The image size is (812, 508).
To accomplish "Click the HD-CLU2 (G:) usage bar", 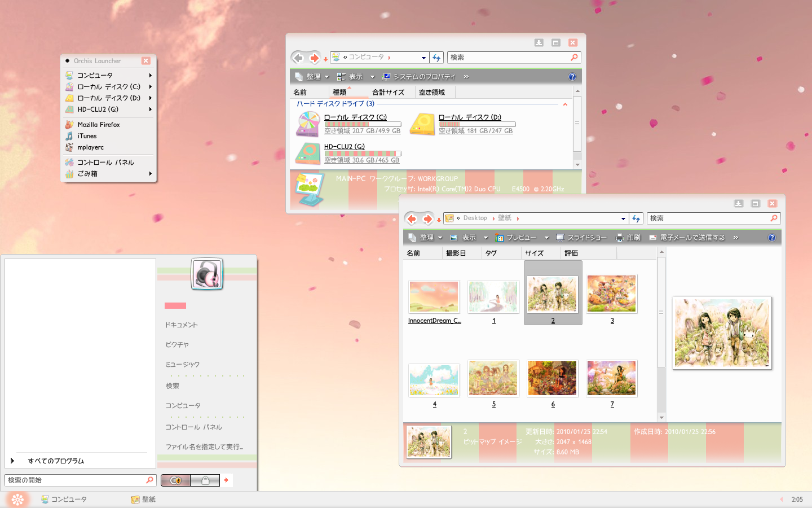I will [x=363, y=154].
